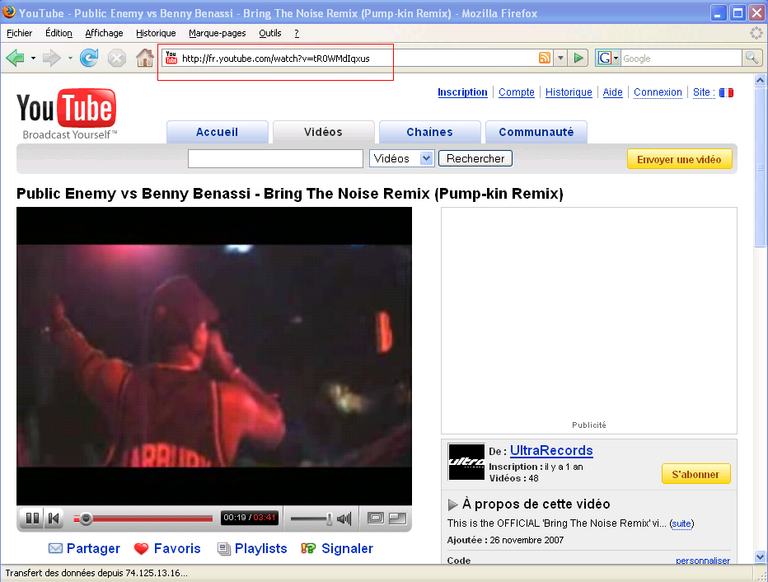Click the Partager envelope icon
This screenshot has width=768, height=582.
click(x=55, y=548)
